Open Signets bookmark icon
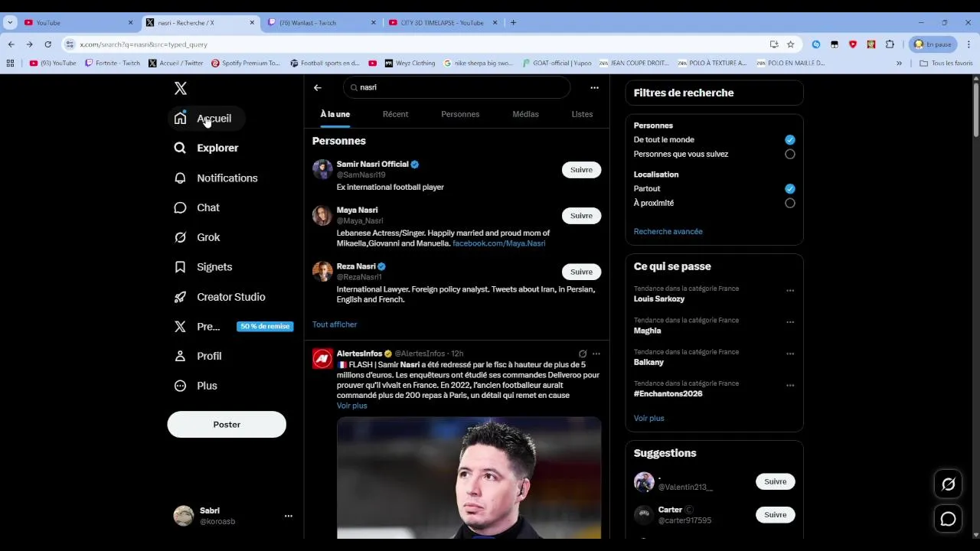The height and width of the screenshot is (551, 980). pyautogui.click(x=180, y=267)
